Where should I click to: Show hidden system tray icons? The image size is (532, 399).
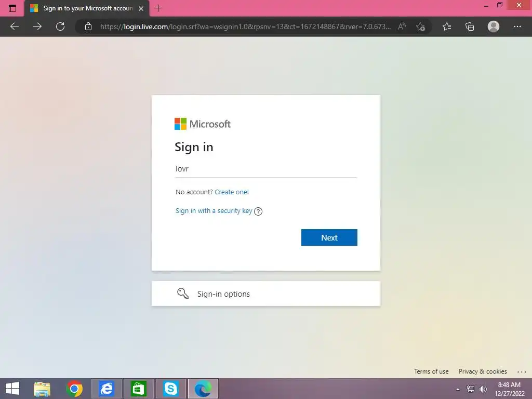click(x=458, y=389)
